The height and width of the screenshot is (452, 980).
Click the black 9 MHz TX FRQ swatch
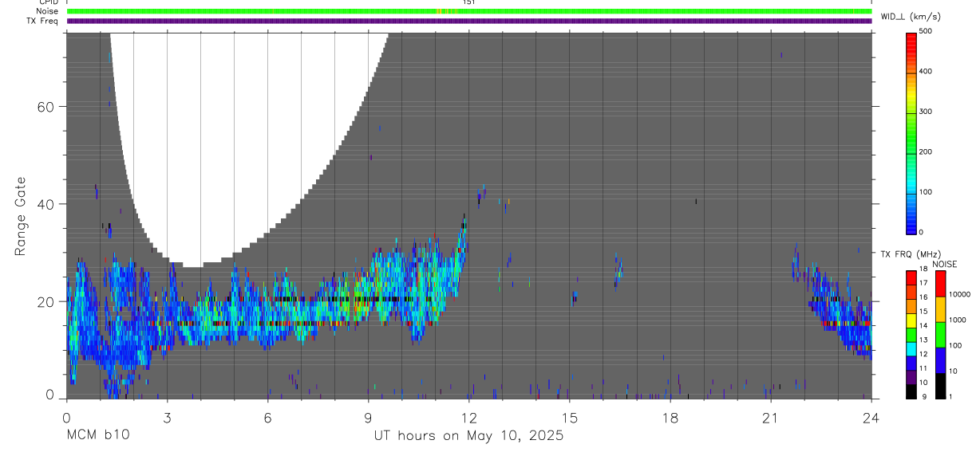coord(912,391)
